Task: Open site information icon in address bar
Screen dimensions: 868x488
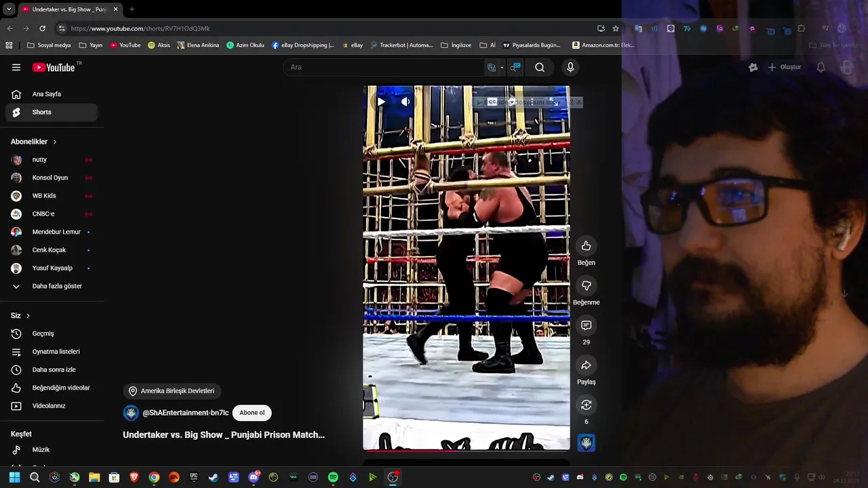Action: (x=62, y=28)
